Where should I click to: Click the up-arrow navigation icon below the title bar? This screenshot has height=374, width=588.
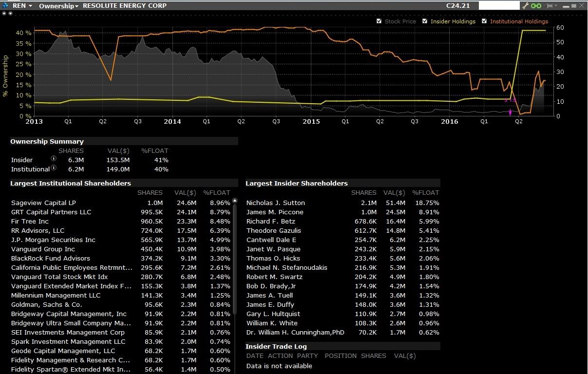[x=4, y=13]
